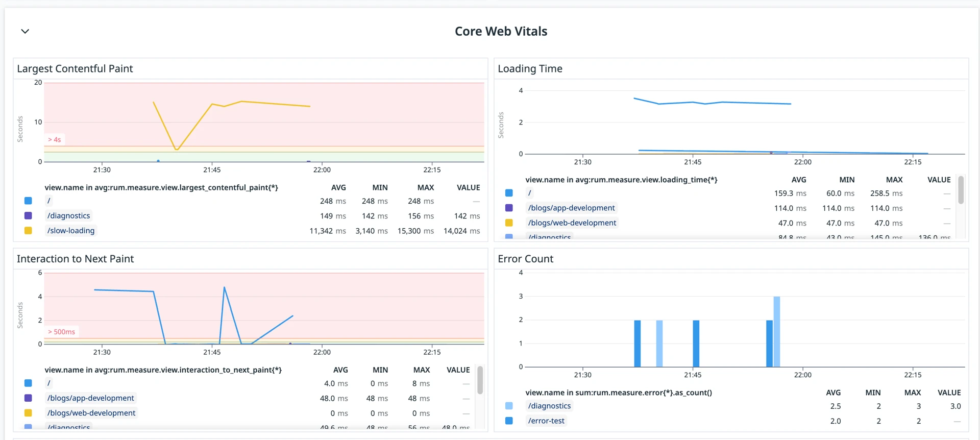Sort Error Count legend by AVG column
This screenshot has height=440, width=980.
tap(833, 393)
